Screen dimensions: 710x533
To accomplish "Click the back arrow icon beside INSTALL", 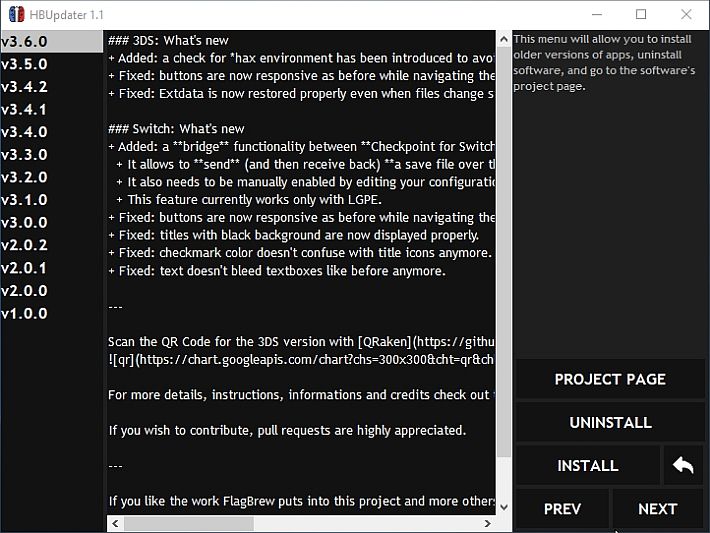I will pyautogui.click(x=683, y=465).
